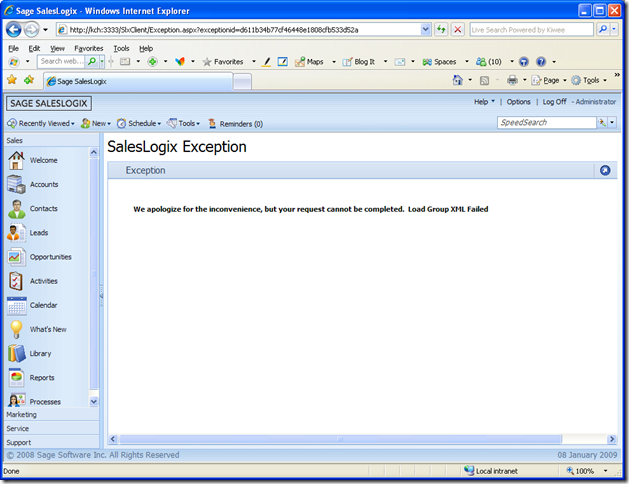Click the SAGE SALESLOGIX logo
Viewport: 629px width, 484px height.
point(49,103)
